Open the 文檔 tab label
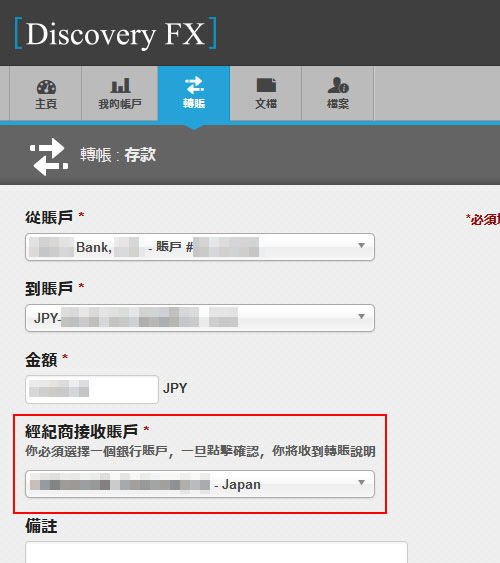The image size is (500, 563). pos(266,104)
